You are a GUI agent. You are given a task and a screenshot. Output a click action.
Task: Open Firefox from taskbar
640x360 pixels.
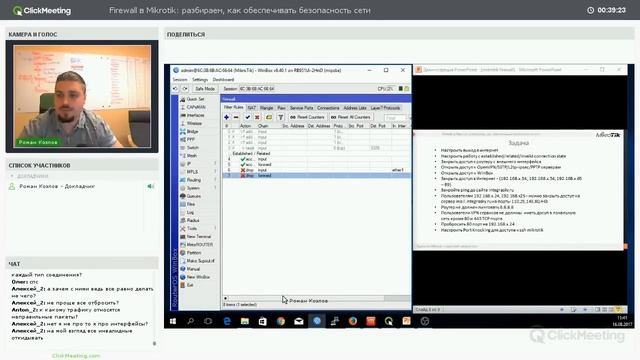click(x=353, y=321)
